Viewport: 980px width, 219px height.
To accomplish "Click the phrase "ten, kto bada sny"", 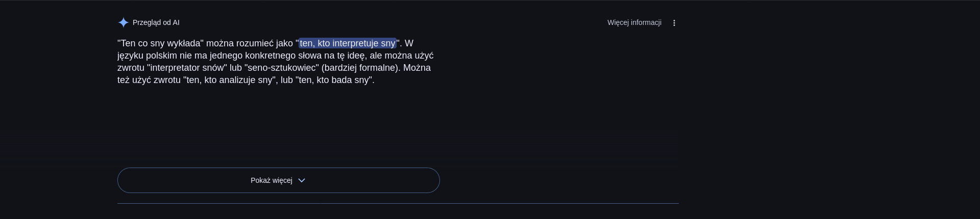I will (334, 80).
